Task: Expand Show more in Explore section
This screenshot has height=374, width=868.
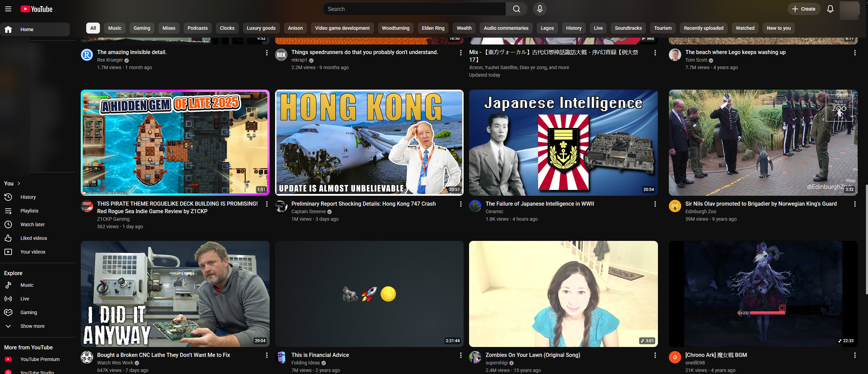Action: click(x=32, y=326)
